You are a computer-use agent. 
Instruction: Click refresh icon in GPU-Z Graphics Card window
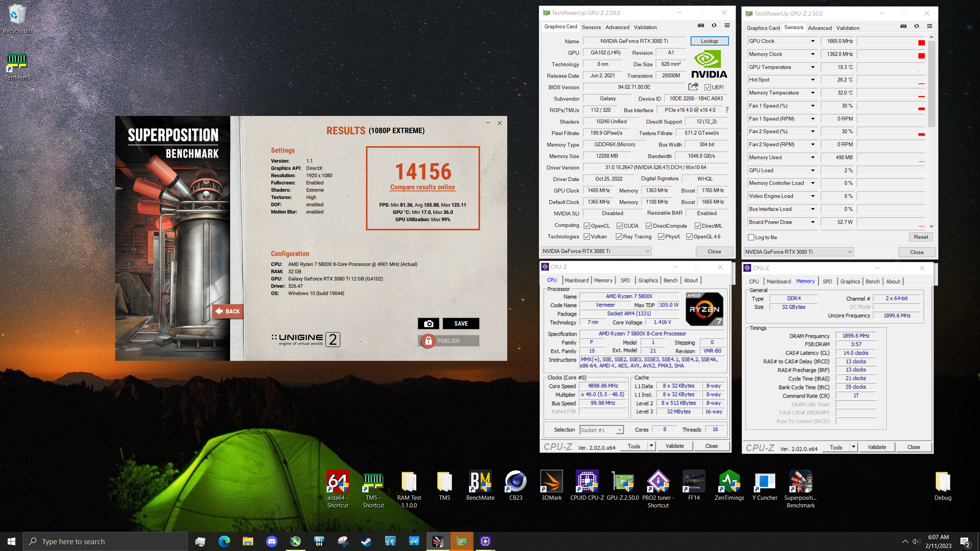pos(714,26)
